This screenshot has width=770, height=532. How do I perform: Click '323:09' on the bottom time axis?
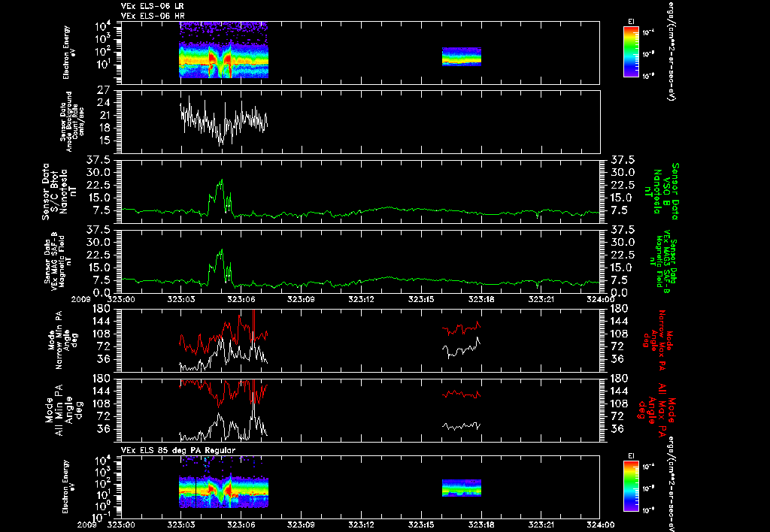(301, 524)
